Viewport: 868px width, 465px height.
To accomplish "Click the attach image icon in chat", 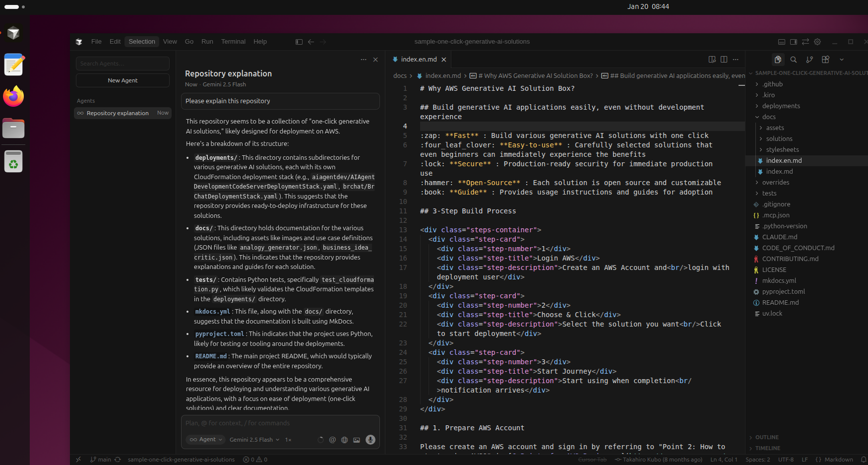I will click(x=356, y=440).
